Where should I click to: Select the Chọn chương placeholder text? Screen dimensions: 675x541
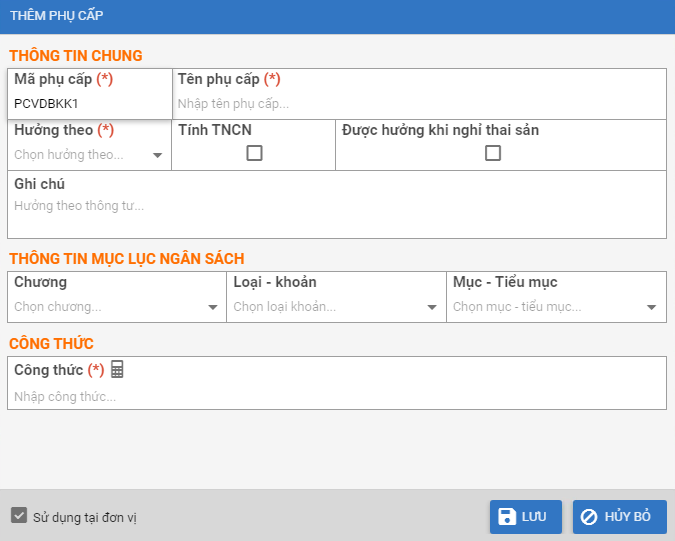coord(58,307)
